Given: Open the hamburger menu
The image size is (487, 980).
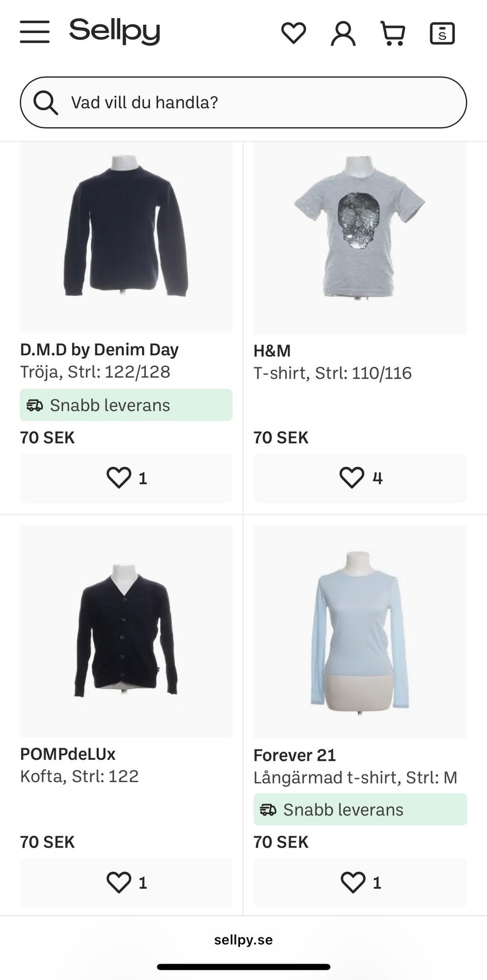Looking at the screenshot, I should (x=34, y=32).
